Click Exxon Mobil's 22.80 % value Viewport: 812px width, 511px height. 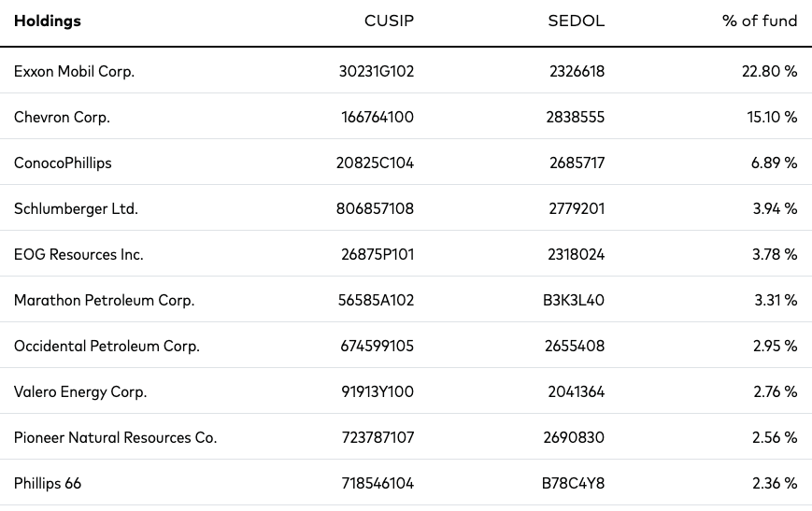(x=769, y=71)
